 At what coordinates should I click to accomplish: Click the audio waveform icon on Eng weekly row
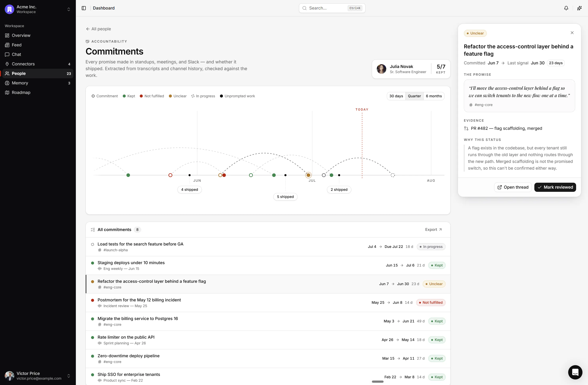(x=100, y=269)
